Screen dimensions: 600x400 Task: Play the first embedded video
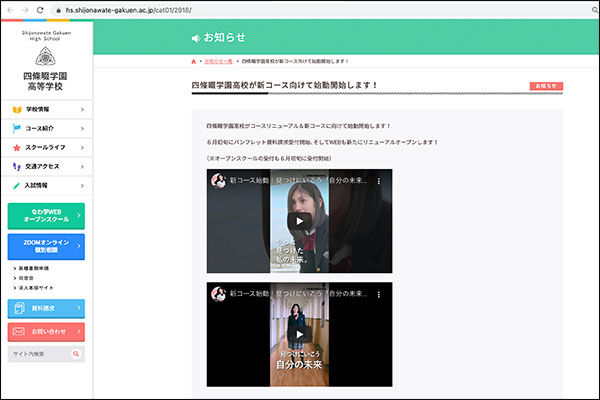point(299,221)
